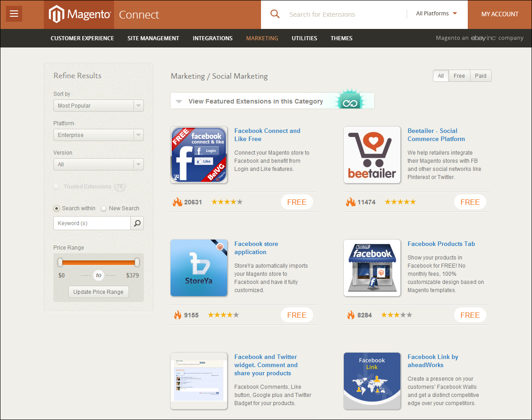Filter by Paid extensions
This screenshot has height=420, width=532.
pos(481,76)
